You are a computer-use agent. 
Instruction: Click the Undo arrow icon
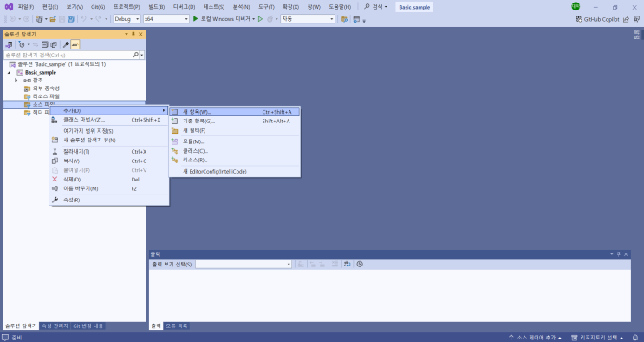(83, 19)
